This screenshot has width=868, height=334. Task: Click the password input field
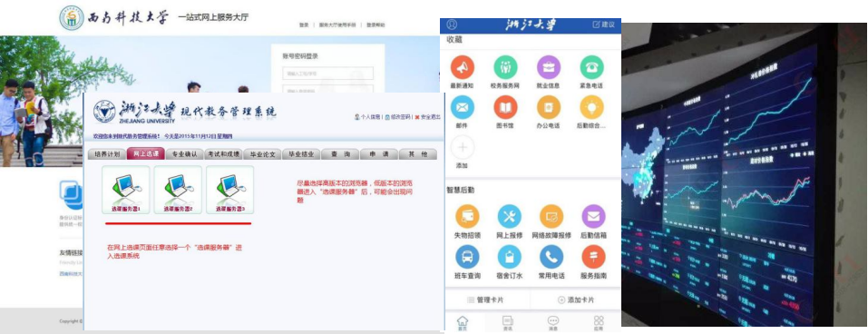[327, 89]
